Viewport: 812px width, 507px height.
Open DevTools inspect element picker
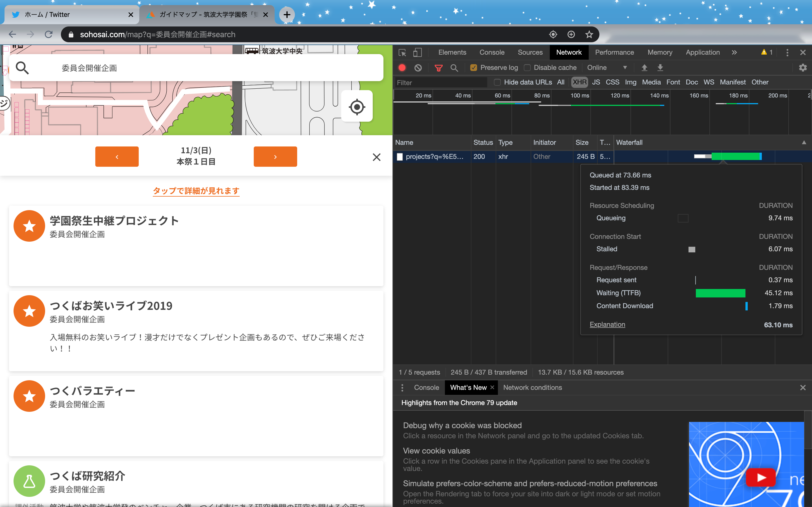402,52
